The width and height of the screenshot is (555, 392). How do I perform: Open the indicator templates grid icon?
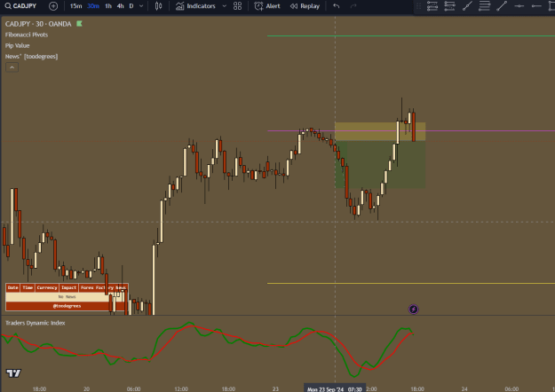tap(237, 6)
